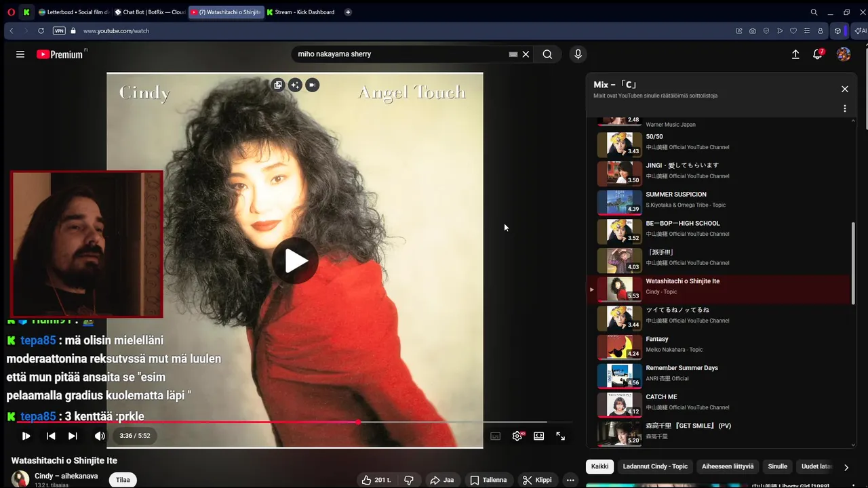This screenshot has height=488, width=868.
Task: Open Opera AI assistant button
Action: coord(861,30)
